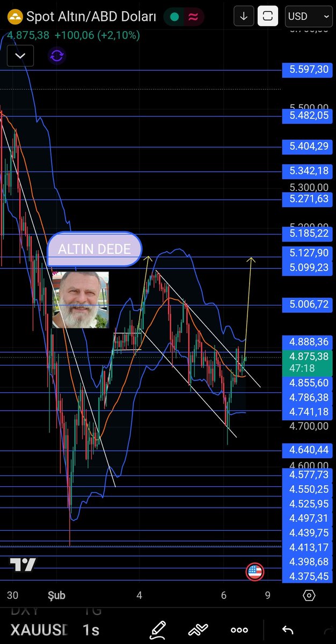The image size is (336, 644).
Task: Collapse the legend with chevron button
Action: click(x=20, y=55)
